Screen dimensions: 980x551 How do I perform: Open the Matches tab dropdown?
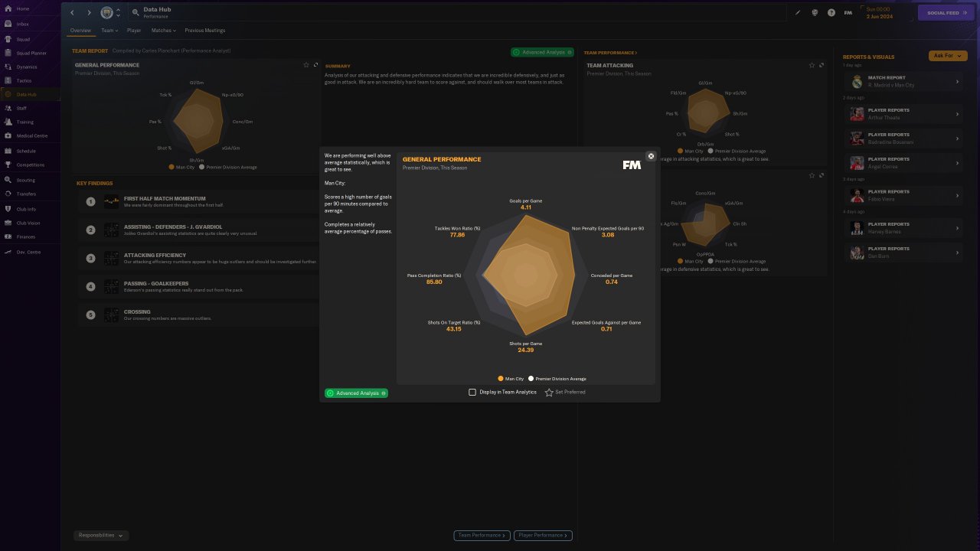163,31
